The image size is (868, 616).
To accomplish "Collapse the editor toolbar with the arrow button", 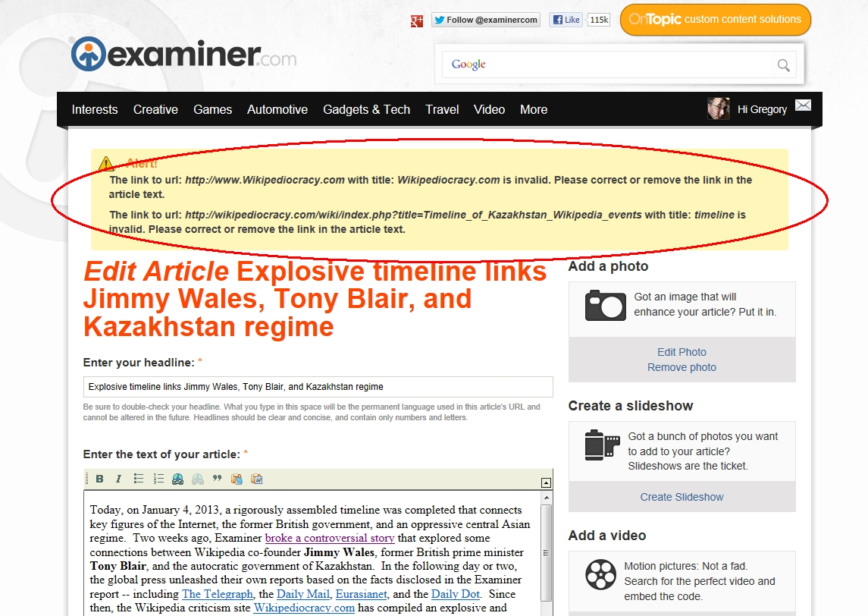I will click(546, 482).
